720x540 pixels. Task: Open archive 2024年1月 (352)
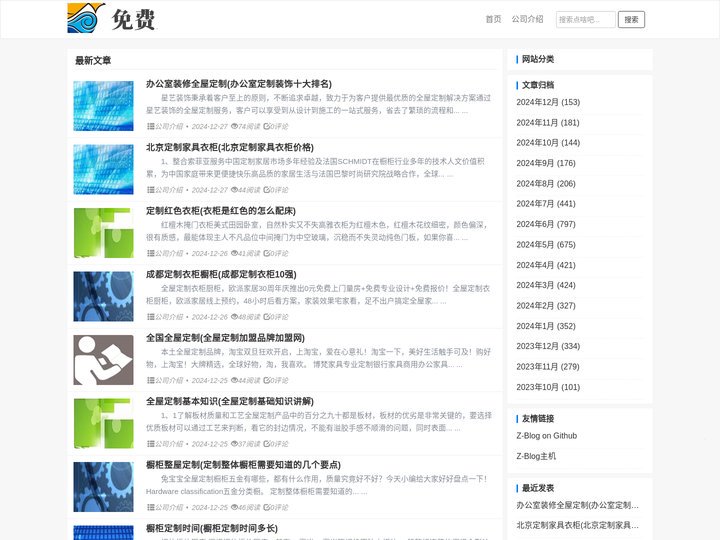[546, 326]
